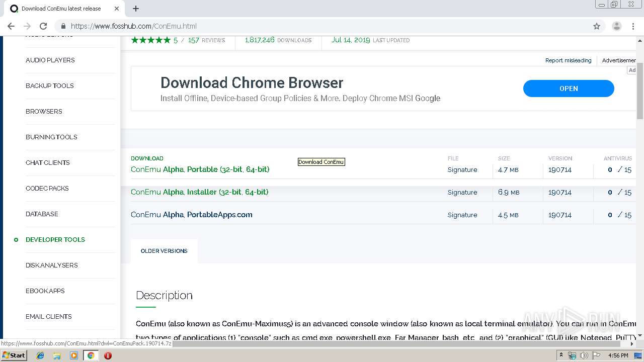Image resolution: width=644 pixels, height=362 pixels.
Task: View antivirus 0/15 result for Portable row
Action: pyautogui.click(x=619, y=170)
